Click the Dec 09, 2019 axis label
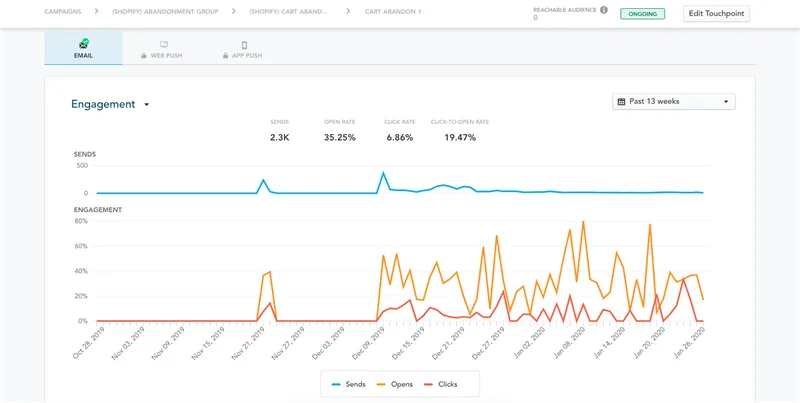This screenshot has width=800, height=403. click(369, 343)
